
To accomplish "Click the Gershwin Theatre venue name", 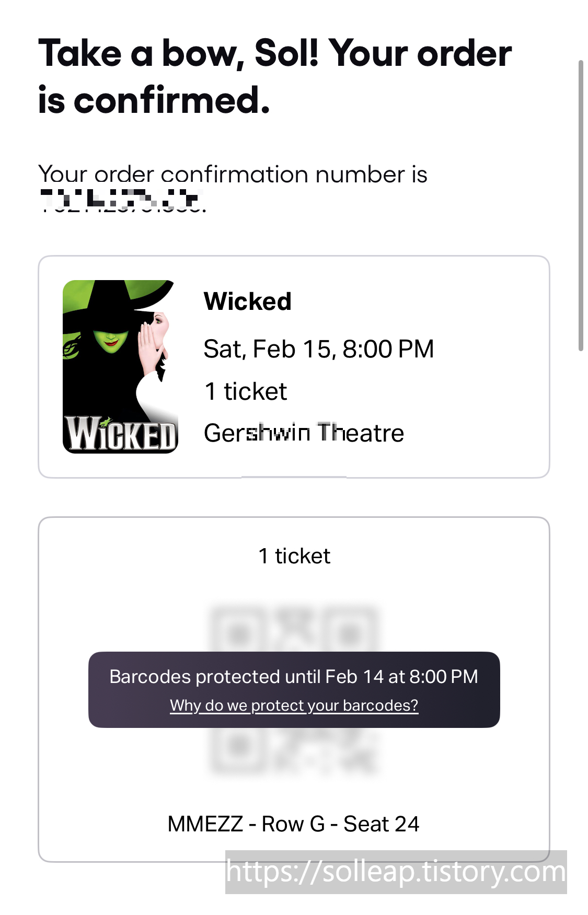I will coord(304,433).
